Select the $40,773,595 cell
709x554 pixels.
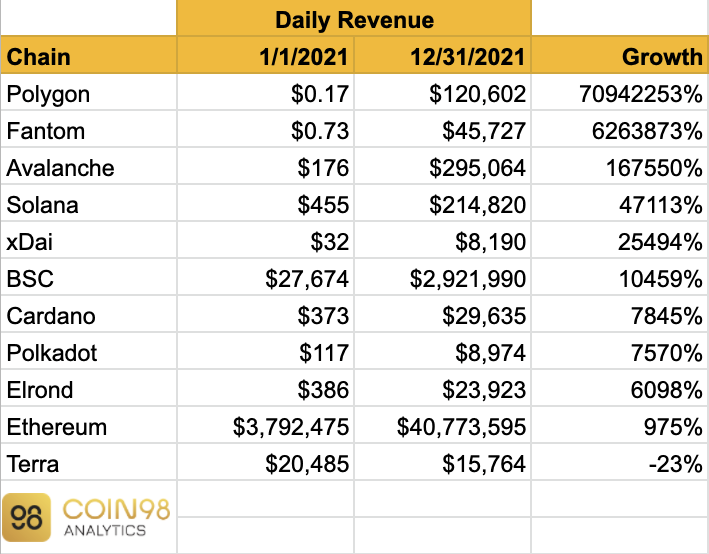tap(443, 426)
